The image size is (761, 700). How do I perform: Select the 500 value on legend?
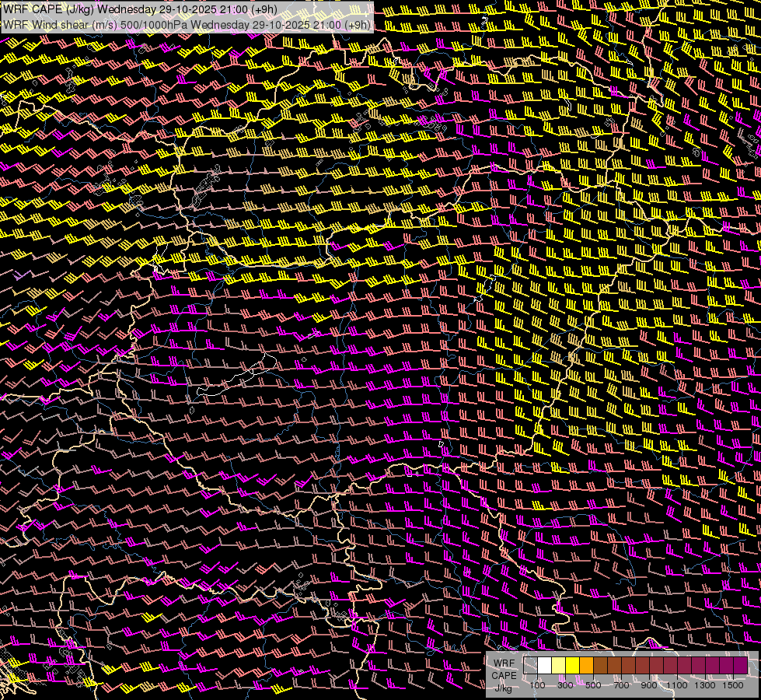click(x=593, y=685)
